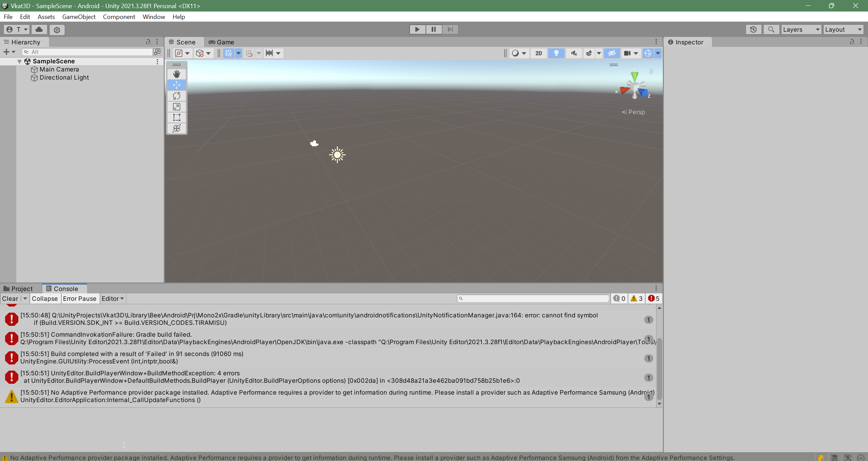Image resolution: width=868 pixels, height=461 pixels.
Task: Open Console panel more options menu
Action: pos(656,288)
